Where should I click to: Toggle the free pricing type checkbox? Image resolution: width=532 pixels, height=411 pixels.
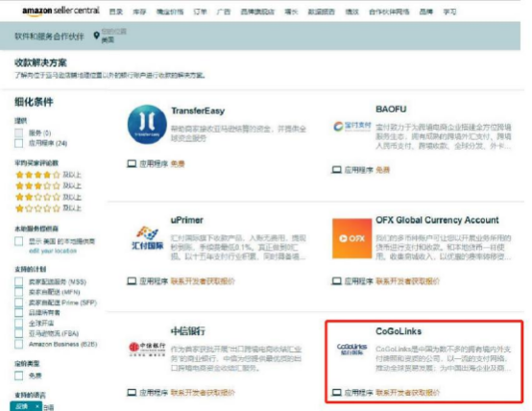pos(19,375)
